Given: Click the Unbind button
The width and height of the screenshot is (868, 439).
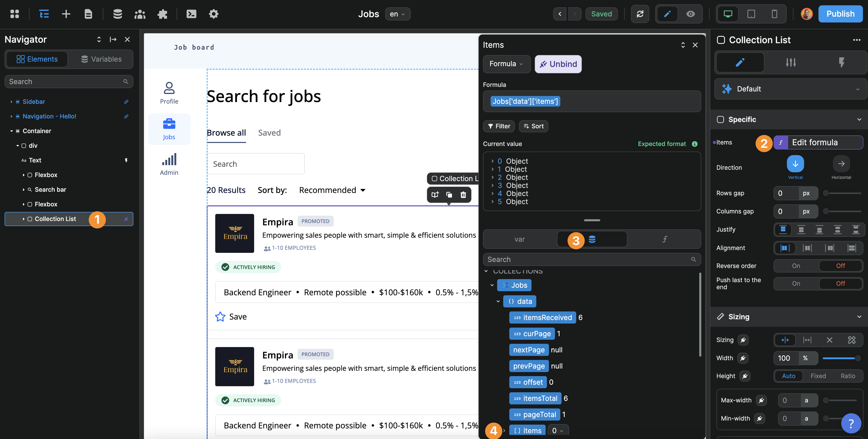Looking at the screenshot, I should tap(558, 64).
